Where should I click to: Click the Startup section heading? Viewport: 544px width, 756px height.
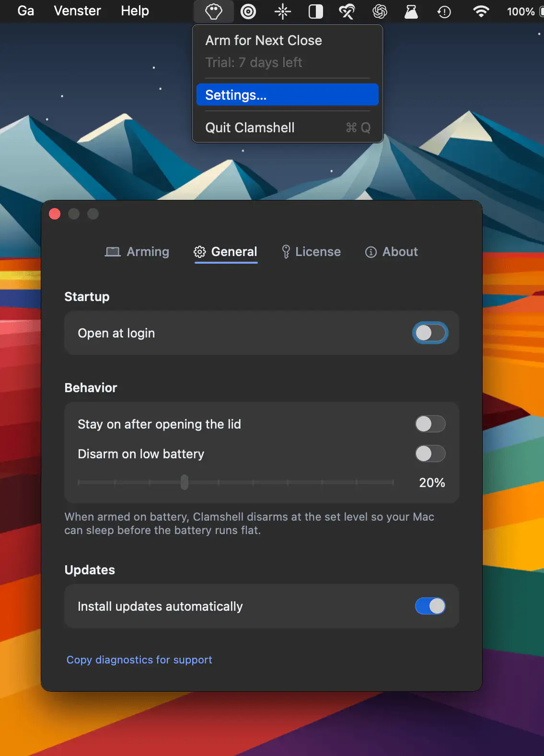click(x=87, y=297)
